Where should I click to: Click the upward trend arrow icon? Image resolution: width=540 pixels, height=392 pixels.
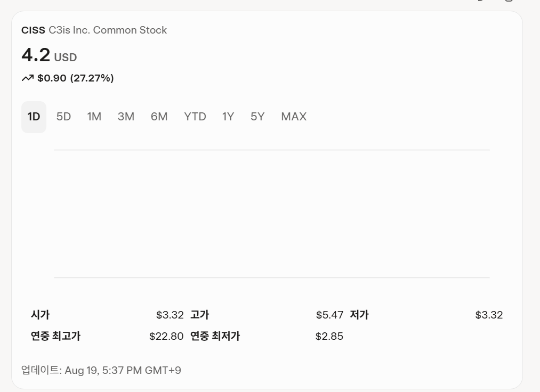pos(27,78)
